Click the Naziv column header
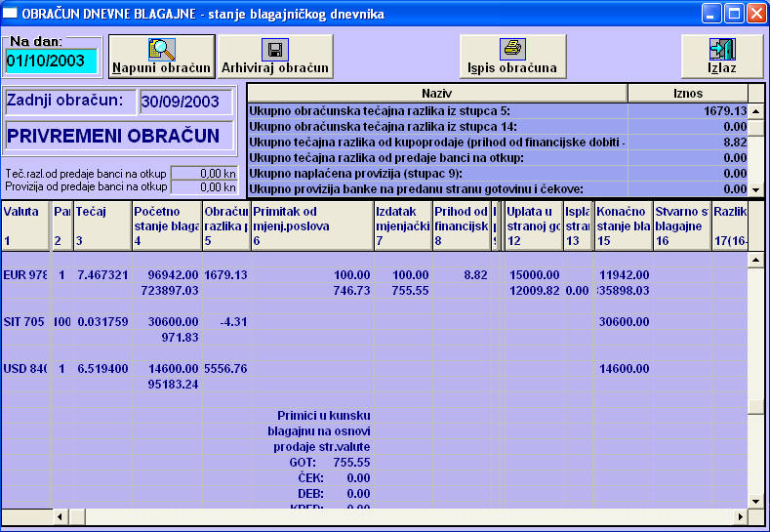The image size is (770, 532). [436, 92]
